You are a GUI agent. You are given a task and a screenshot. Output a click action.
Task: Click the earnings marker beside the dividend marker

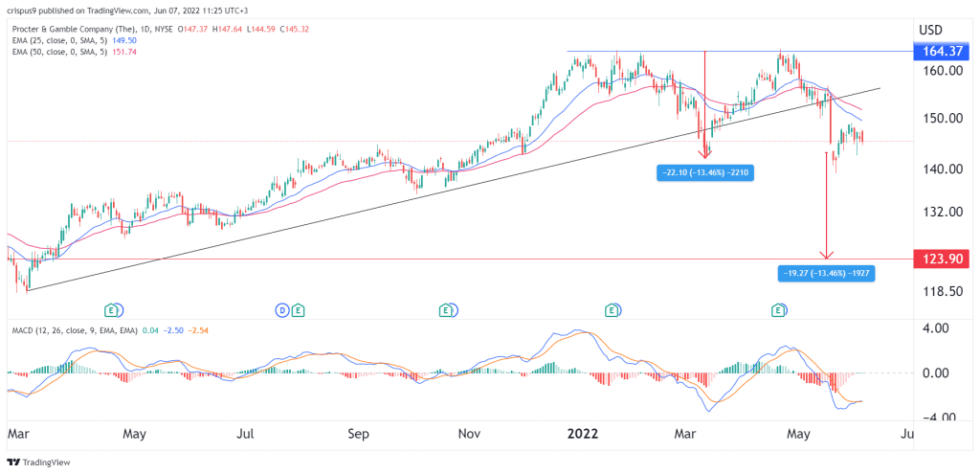299,309
